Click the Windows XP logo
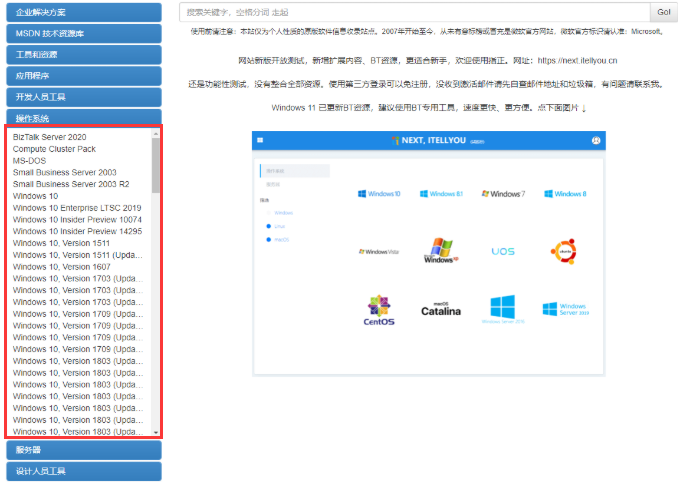 tap(440, 250)
